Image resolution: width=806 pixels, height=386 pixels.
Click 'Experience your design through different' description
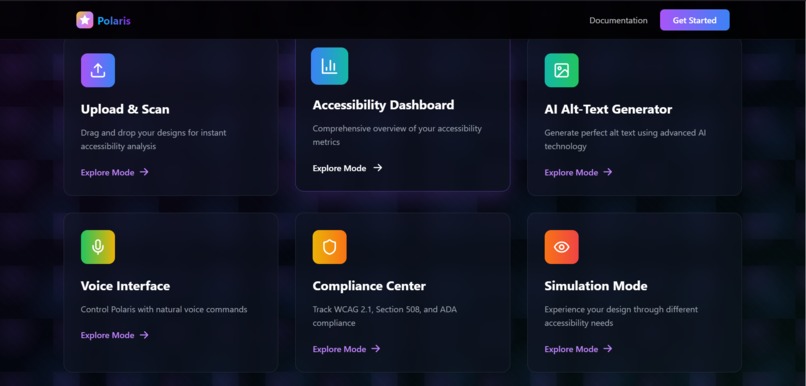(x=621, y=309)
